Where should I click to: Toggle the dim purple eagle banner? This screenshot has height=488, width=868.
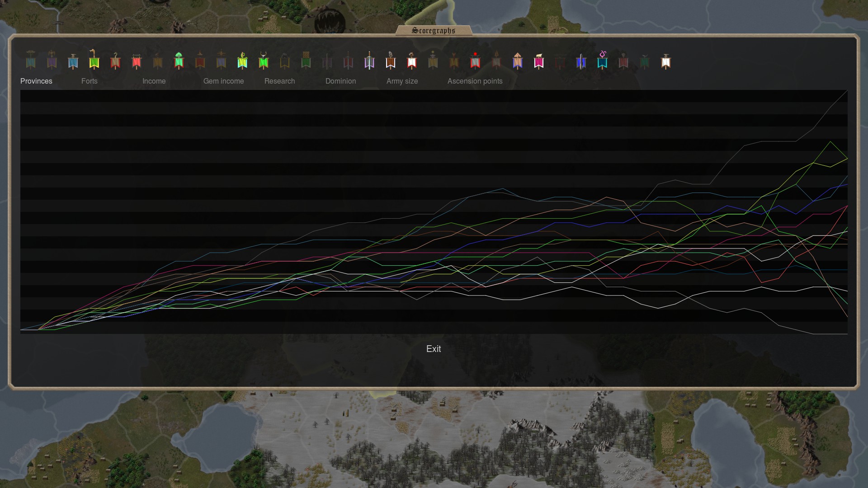pyautogui.click(x=52, y=60)
